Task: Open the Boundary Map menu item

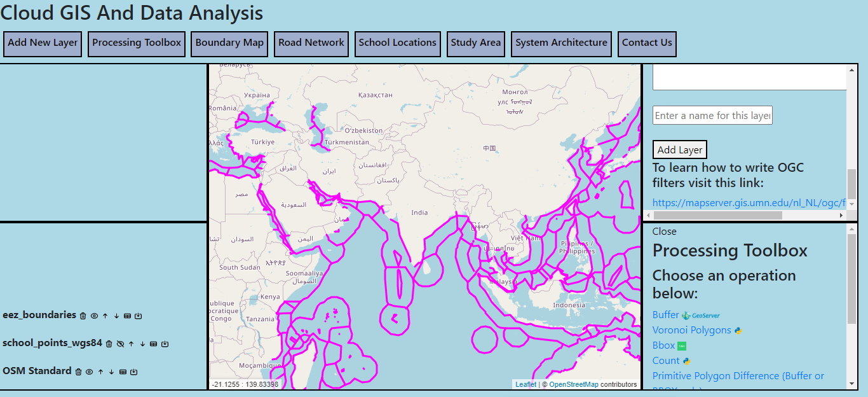Action: pos(229,43)
